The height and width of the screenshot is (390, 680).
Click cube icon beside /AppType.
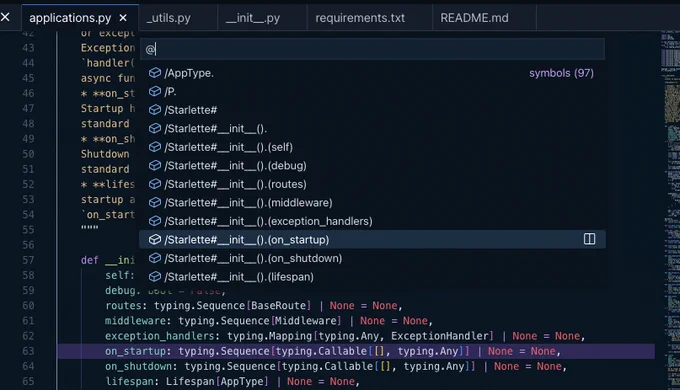155,73
